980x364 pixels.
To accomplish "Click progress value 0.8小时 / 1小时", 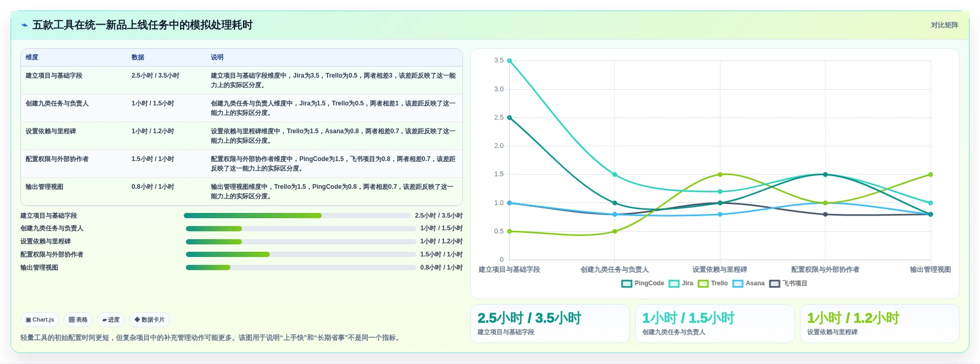I will click(x=441, y=267).
